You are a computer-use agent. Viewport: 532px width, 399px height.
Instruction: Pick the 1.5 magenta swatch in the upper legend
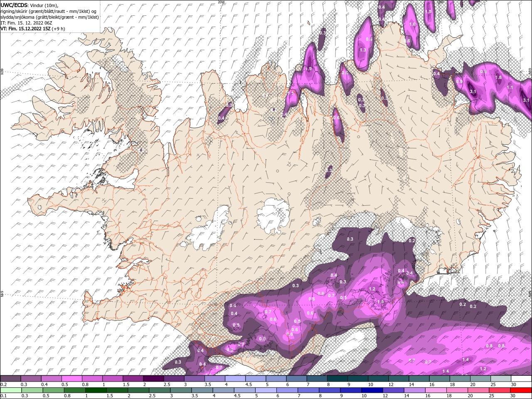coord(133,379)
